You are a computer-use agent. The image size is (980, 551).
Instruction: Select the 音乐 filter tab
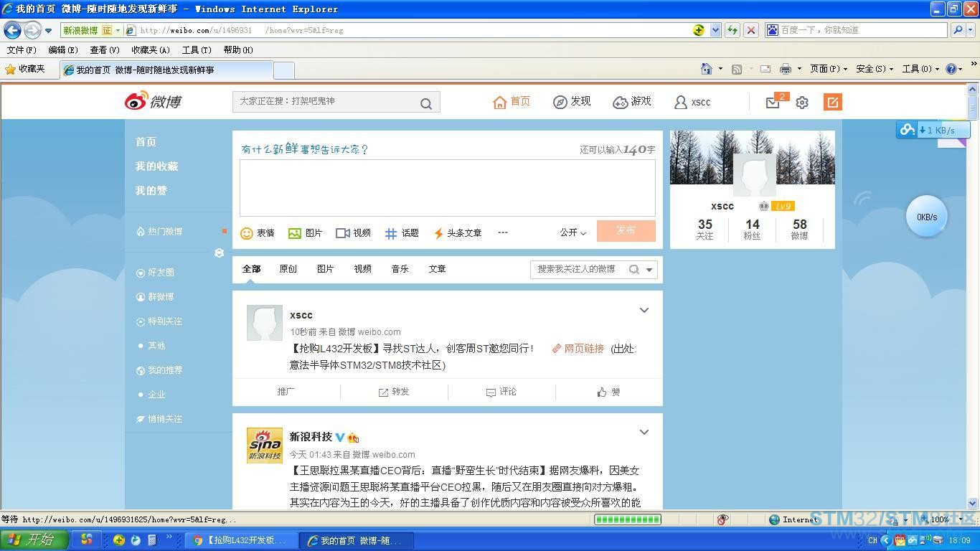coord(400,269)
